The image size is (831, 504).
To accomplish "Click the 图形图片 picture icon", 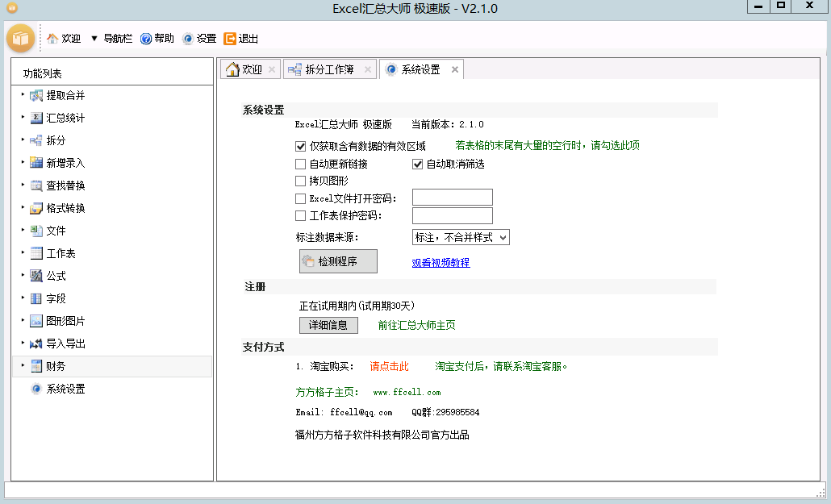I will click(x=36, y=321).
